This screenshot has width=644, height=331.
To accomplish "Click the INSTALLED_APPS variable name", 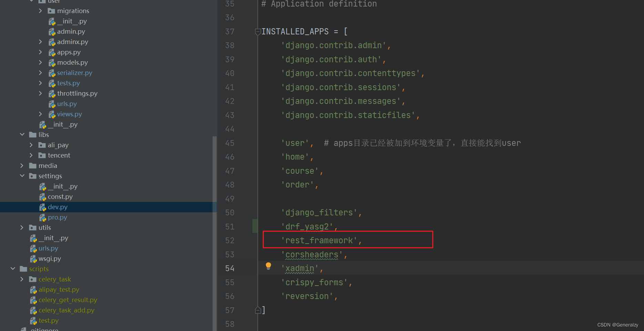I will coord(295,32).
